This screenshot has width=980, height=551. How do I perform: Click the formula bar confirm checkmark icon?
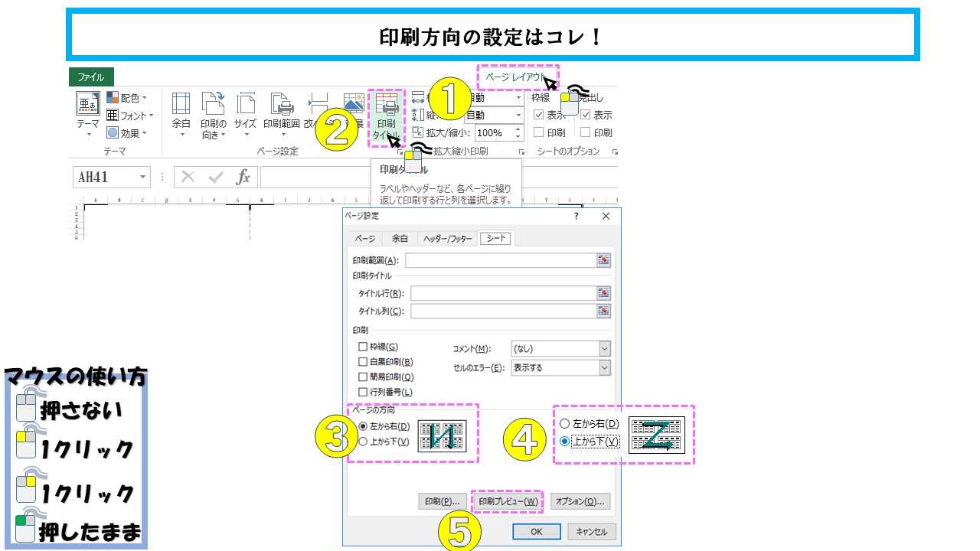[x=216, y=178]
